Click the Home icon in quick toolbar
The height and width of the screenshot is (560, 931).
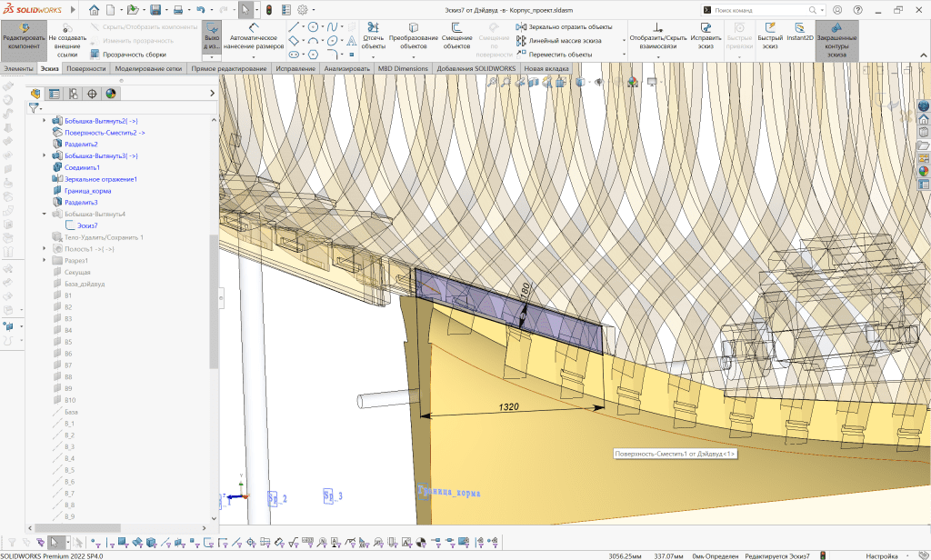pos(95,9)
